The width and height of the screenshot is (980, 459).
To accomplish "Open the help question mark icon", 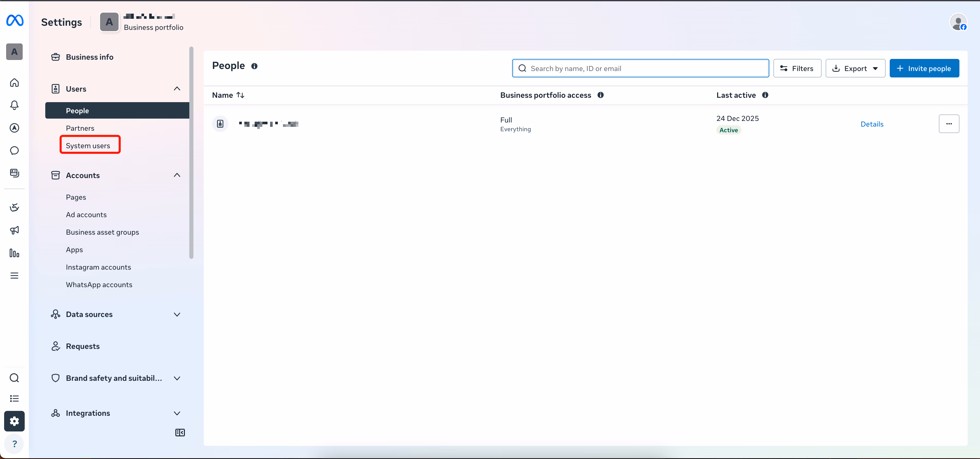I will pos(14,444).
